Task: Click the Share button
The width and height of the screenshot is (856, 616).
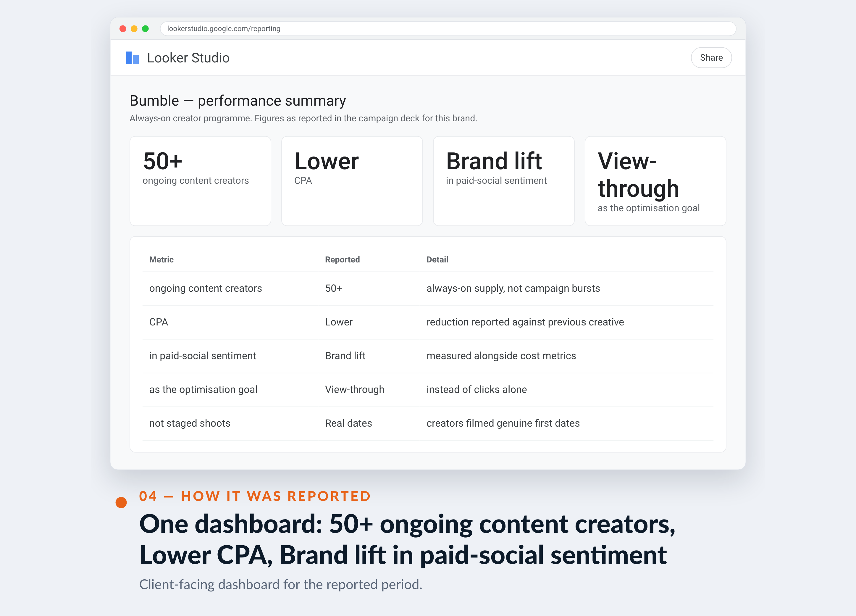Action: point(711,58)
